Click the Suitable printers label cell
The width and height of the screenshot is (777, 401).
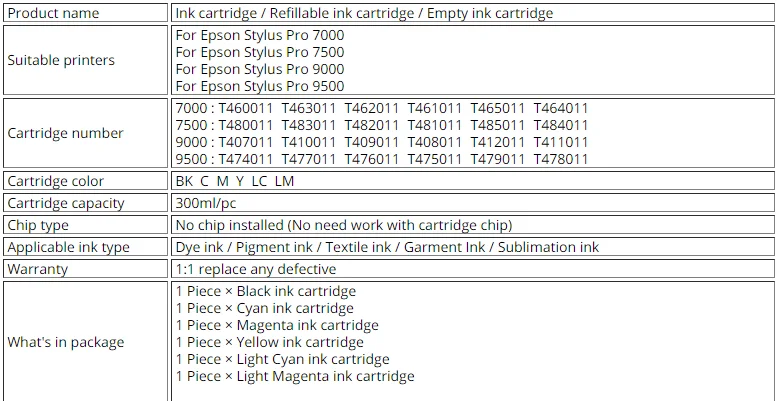(61, 60)
